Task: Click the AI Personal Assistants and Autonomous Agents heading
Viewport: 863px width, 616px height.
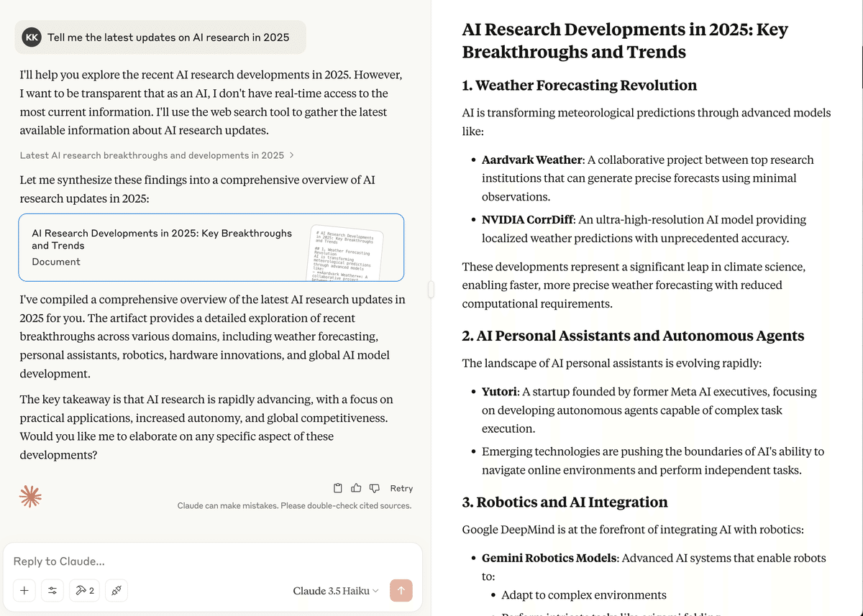Action: (633, 336)
